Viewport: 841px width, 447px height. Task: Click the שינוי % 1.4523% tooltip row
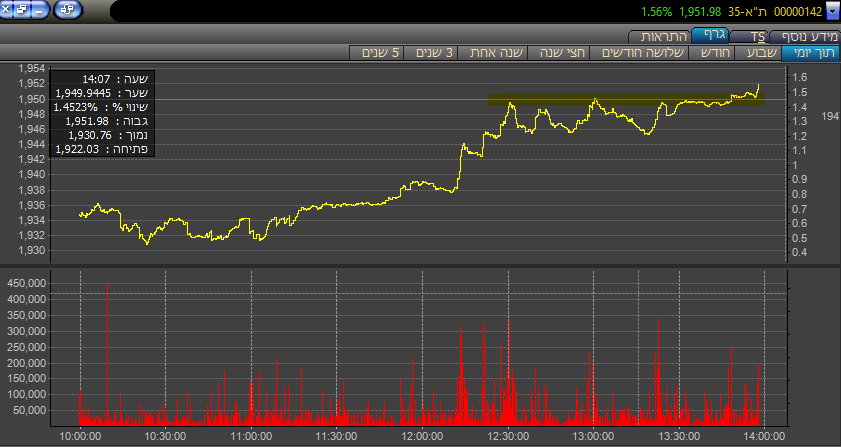pyautogui.click(x=102, y=107)
